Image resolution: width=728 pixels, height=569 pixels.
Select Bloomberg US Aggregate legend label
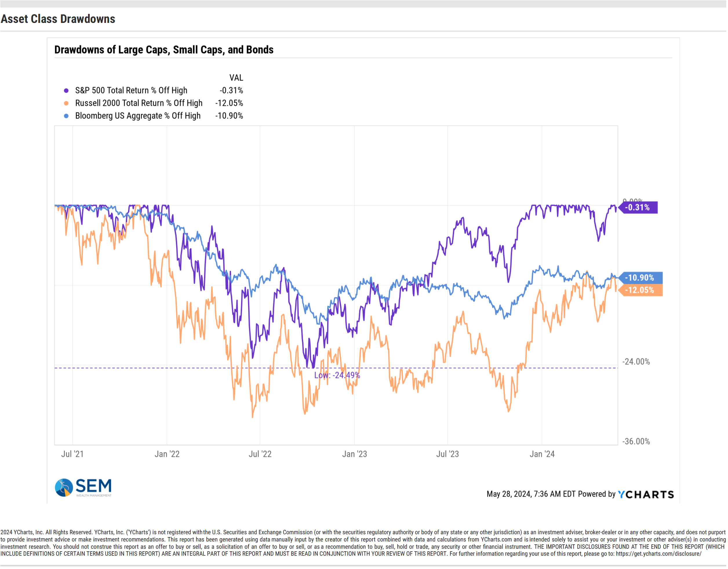tap(138, 116)
